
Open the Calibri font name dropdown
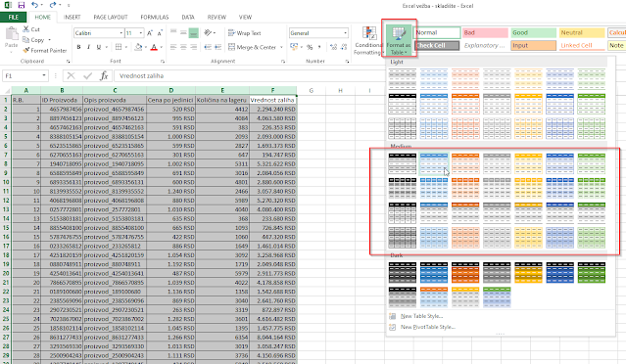point(120,33)
